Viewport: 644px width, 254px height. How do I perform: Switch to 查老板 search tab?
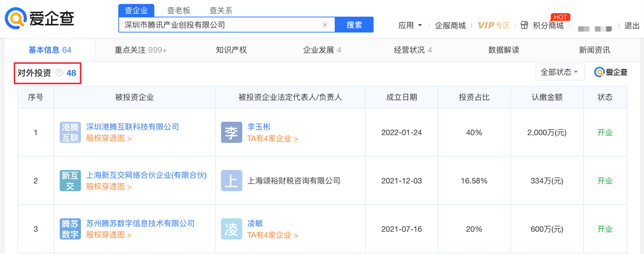click(178, 10)
